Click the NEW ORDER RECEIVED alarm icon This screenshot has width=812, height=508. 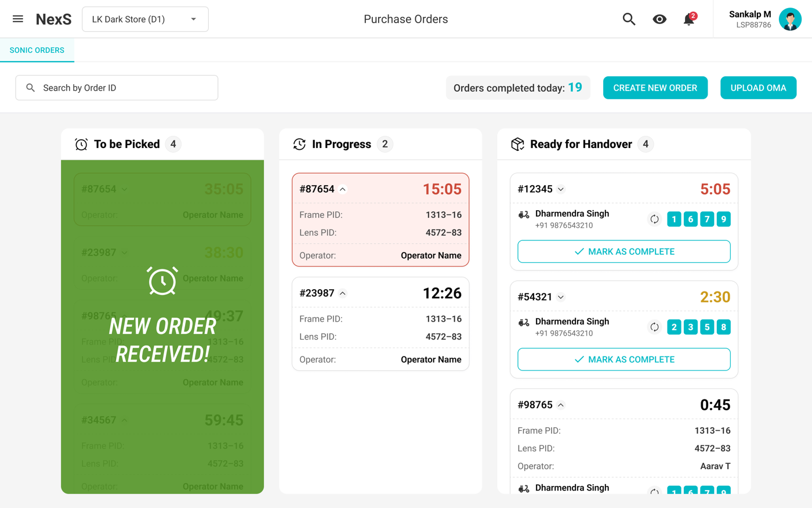[x=162, y=281]
